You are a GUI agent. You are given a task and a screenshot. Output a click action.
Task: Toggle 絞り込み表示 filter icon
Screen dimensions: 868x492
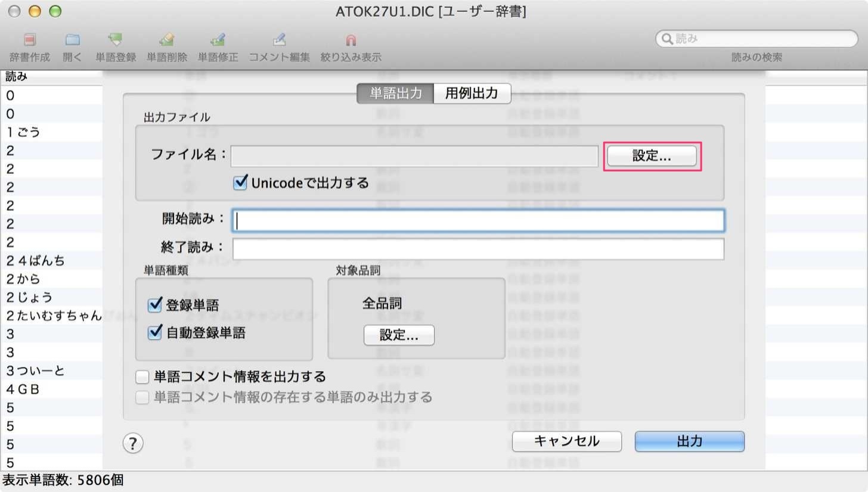[351, 41]
